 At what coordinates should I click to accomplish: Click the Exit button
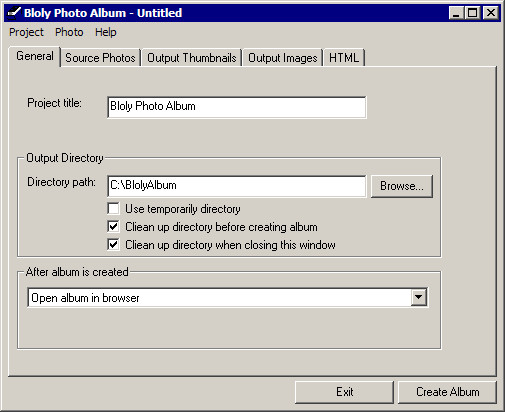(344, 392)
